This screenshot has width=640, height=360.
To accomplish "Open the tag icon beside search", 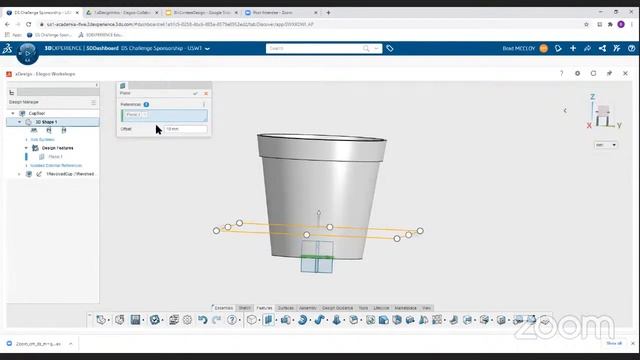I will point(390,49).
